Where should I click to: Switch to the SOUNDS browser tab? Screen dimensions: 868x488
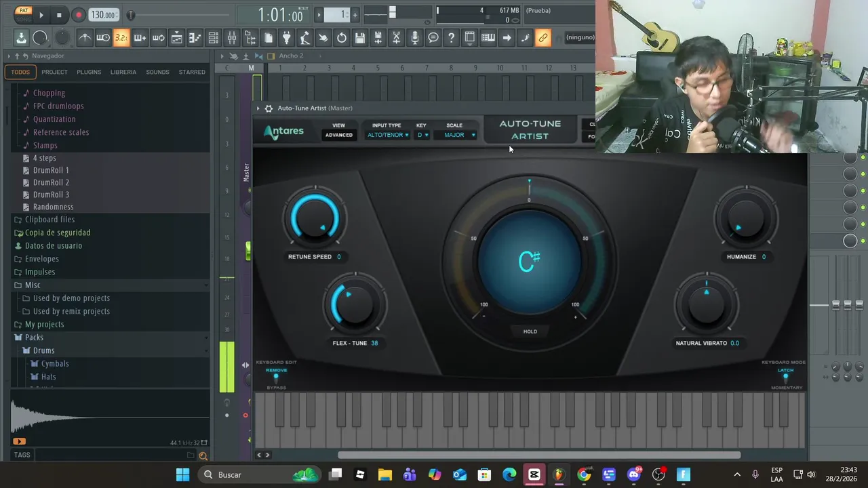coord(157,72)
